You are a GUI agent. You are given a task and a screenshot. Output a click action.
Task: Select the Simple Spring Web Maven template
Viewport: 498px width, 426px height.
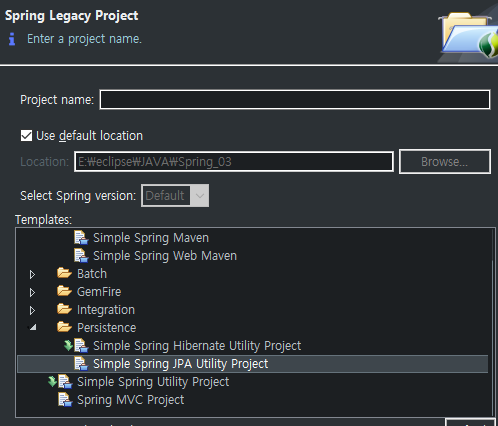pyautogui.click(x=165, y=256)
